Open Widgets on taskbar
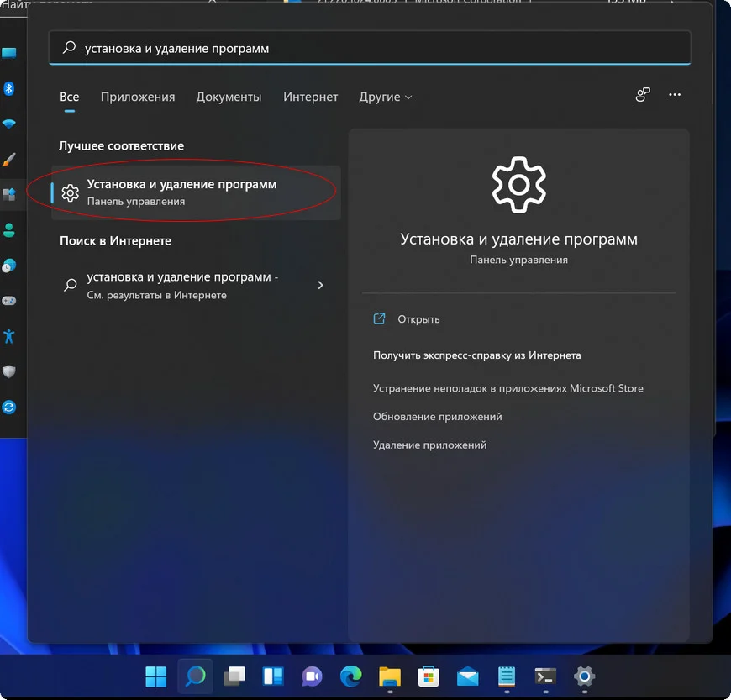This screenshot has height=700, width=731. click(x=273, y=676)
